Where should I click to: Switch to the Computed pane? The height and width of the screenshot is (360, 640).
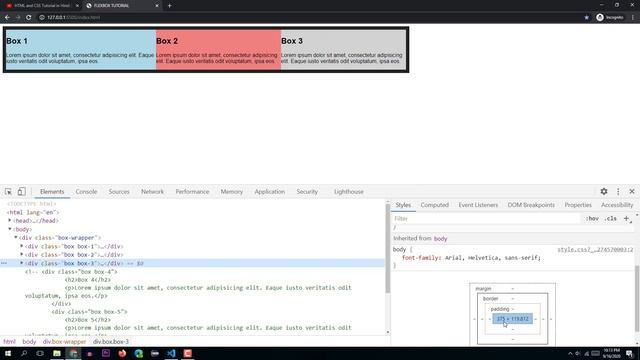click(x=434, y=205)
